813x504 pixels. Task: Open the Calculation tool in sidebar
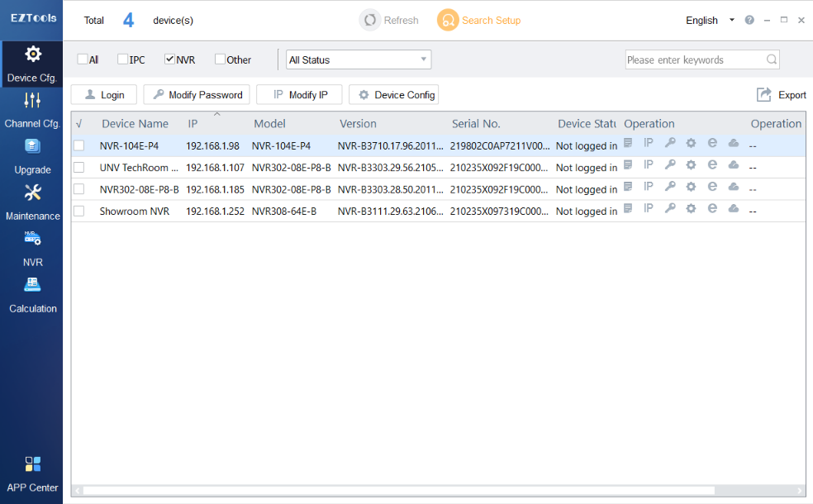click(32, 296)
